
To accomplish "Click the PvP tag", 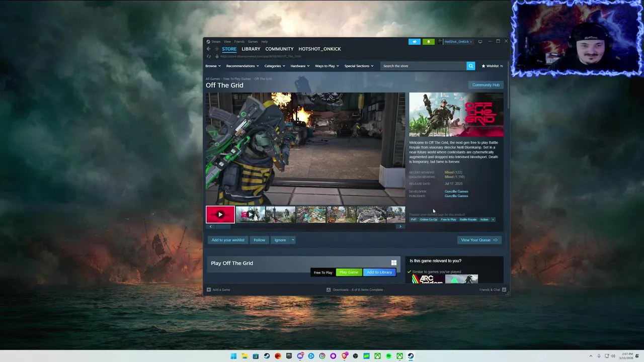I will (x=414, y=220).
